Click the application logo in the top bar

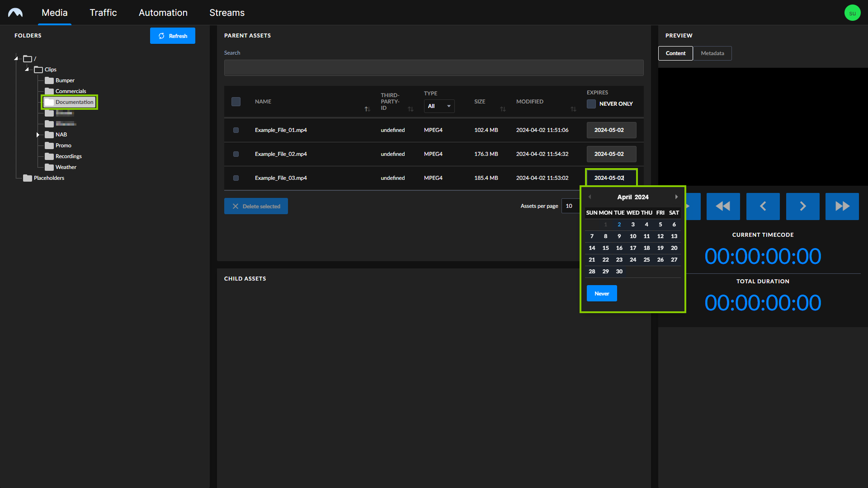(x=15, y=12)
